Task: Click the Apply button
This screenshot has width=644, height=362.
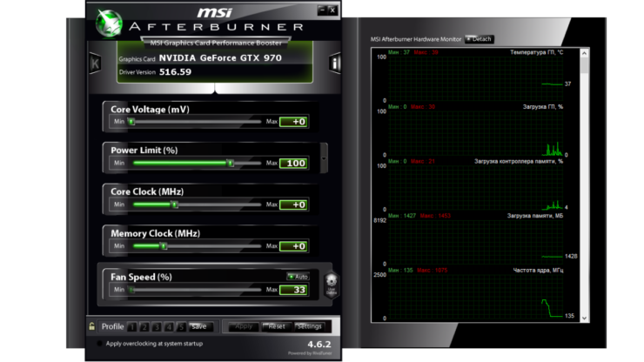Action: click(244, 326)
